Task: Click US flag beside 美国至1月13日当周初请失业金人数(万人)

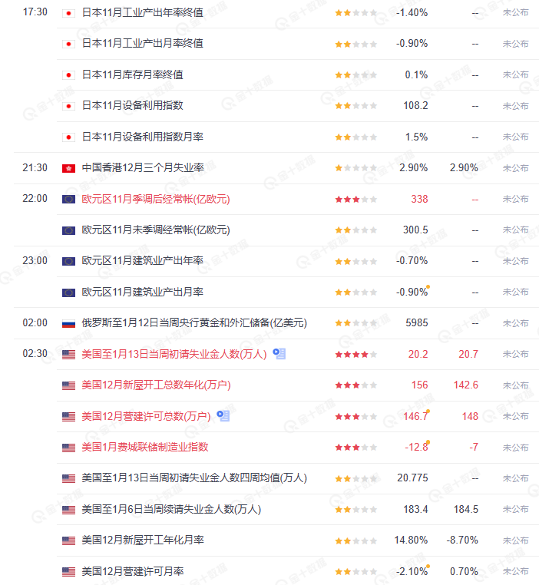Action: [68, 354]
